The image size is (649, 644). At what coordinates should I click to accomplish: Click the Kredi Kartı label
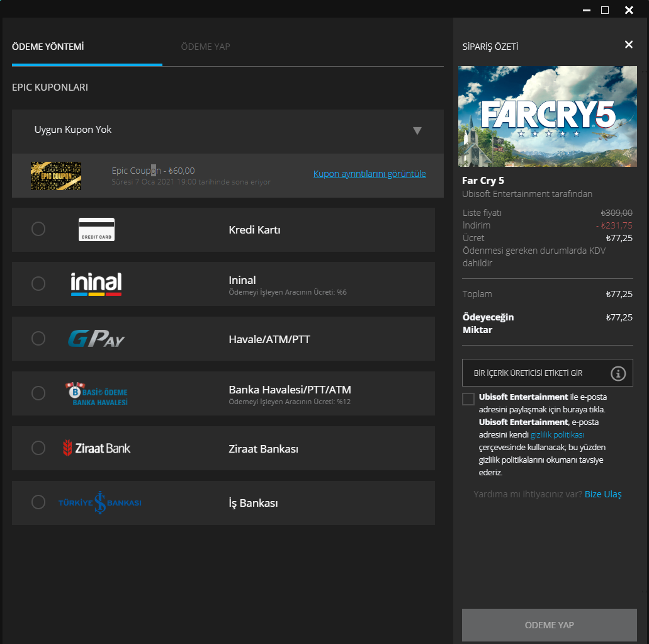(254, 230)
